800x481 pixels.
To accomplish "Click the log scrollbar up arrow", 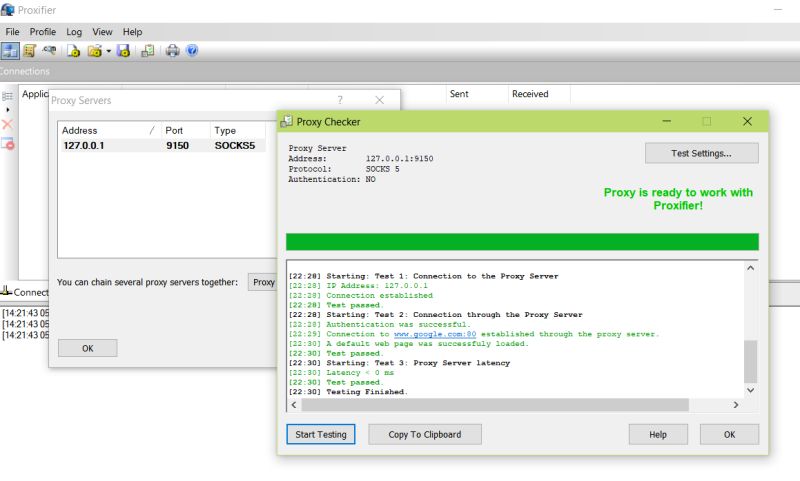I will tap(751, 268).
